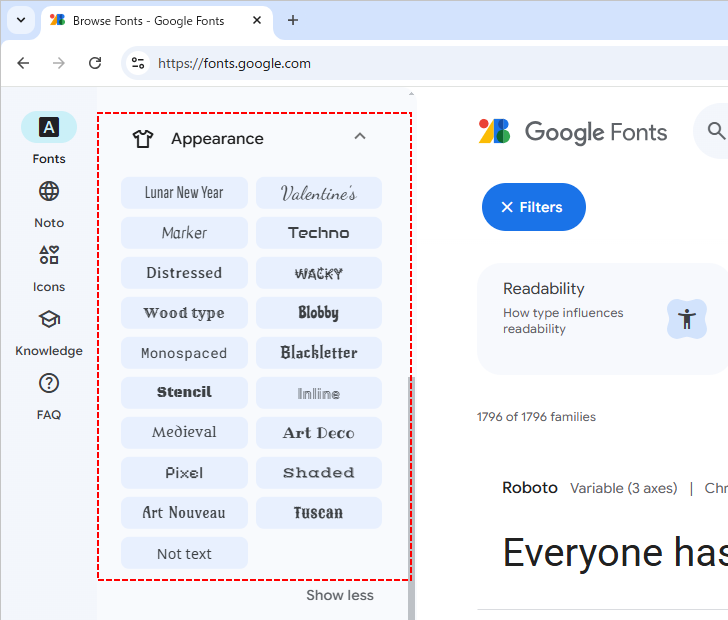Viewport: 728px width, 620px height.
Task: Open the Roboto font family
Action: coord(530,488)
